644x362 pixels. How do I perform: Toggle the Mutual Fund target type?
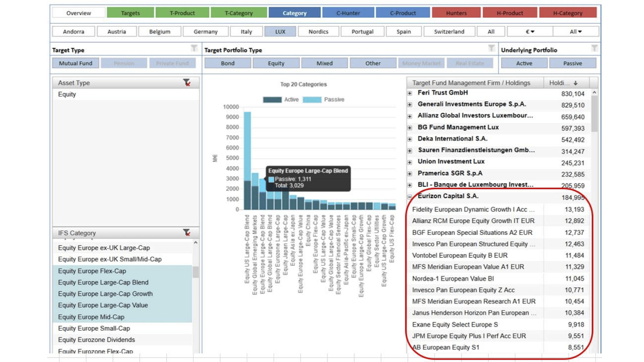76,63
